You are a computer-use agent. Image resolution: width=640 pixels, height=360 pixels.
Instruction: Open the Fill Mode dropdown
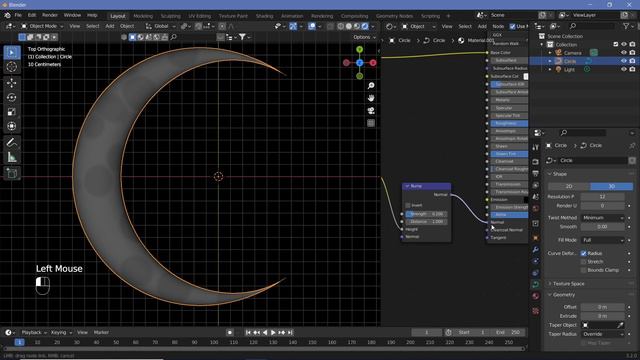(x=602, y=240)
